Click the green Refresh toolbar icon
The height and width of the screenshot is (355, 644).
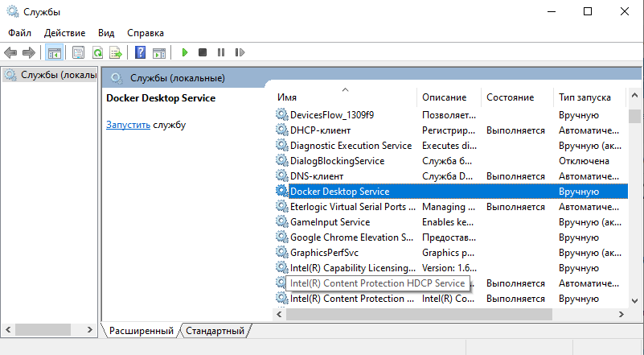(97, 52)
